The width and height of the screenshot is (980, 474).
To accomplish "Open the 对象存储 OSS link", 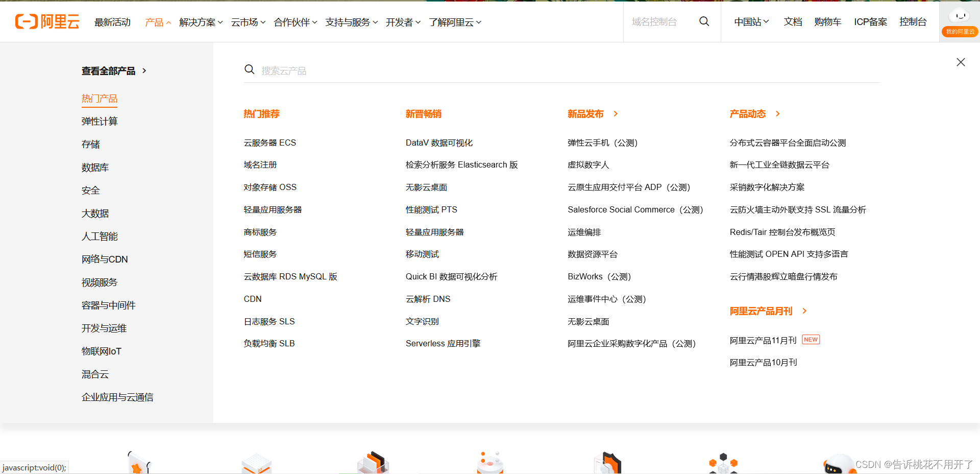I will [270, 187].
